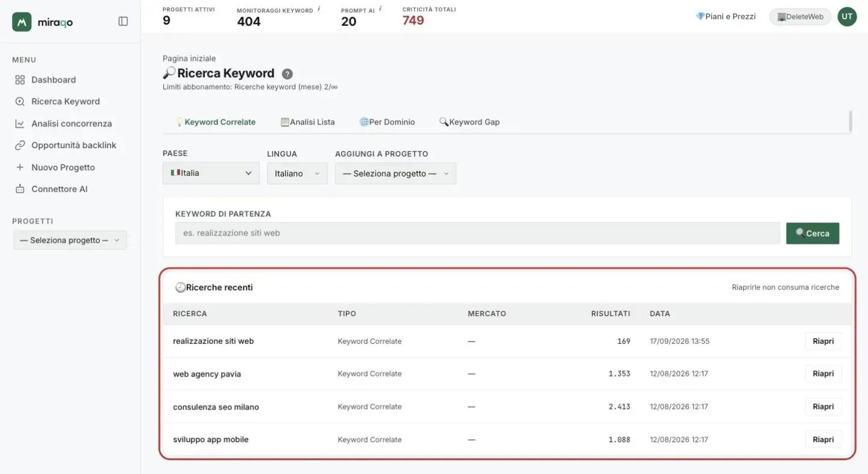Screen dimensions: 868x474
Task: Click Riapri for web agency pavia
Action: pyautogui.click(x=823, y=374)
